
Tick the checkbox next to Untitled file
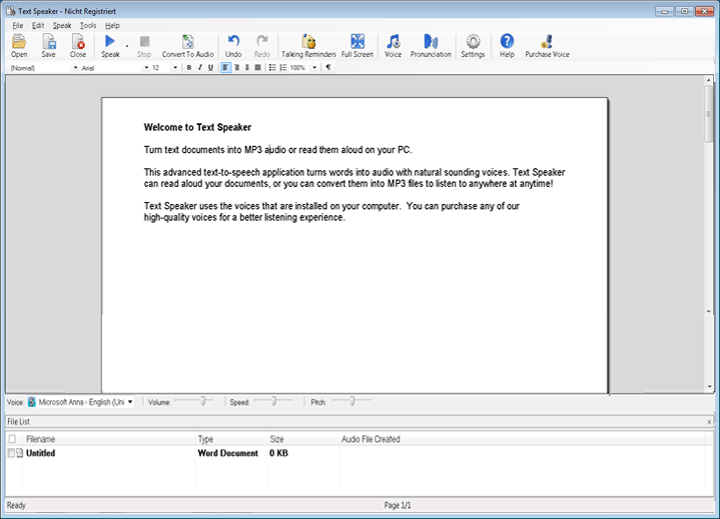click(11, 453)
